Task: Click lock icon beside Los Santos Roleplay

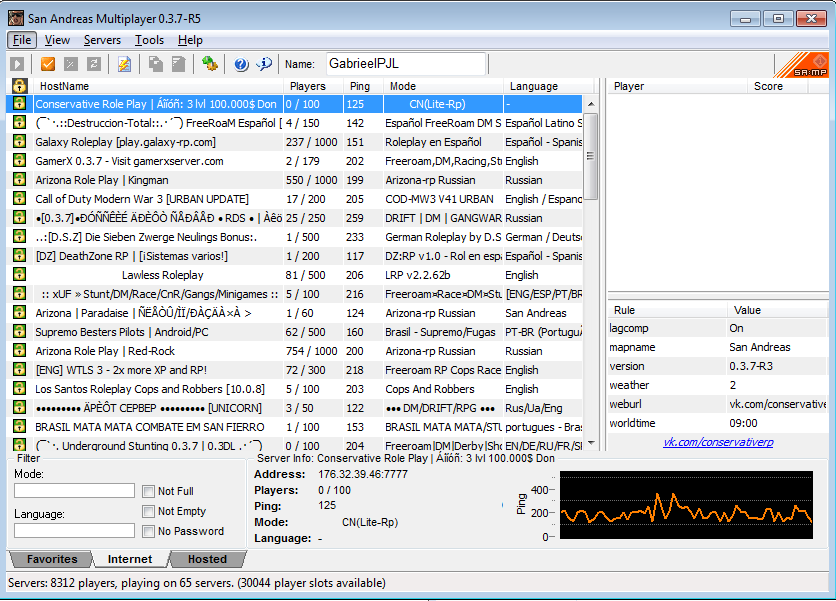Action: point(20,389)
